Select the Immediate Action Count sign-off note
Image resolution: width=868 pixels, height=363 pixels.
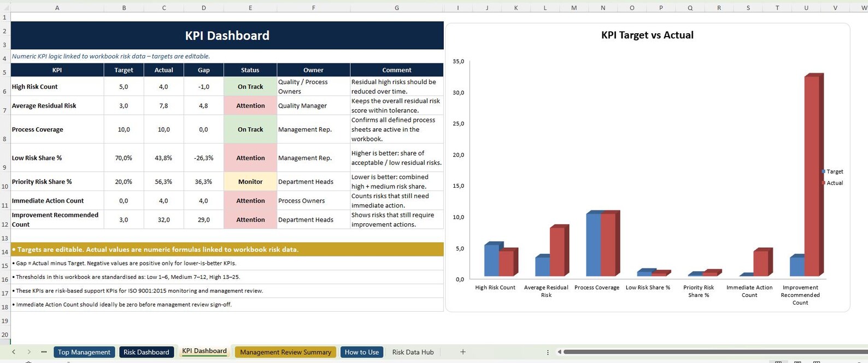coord(227,304)
